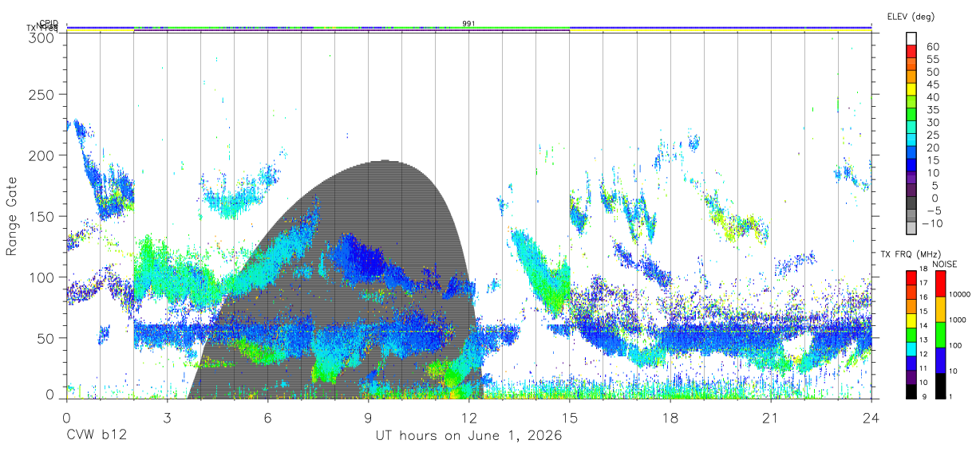
Task: Pick the black NOISE swatch between 10 and 1
Action: click(x=939, y=384)
